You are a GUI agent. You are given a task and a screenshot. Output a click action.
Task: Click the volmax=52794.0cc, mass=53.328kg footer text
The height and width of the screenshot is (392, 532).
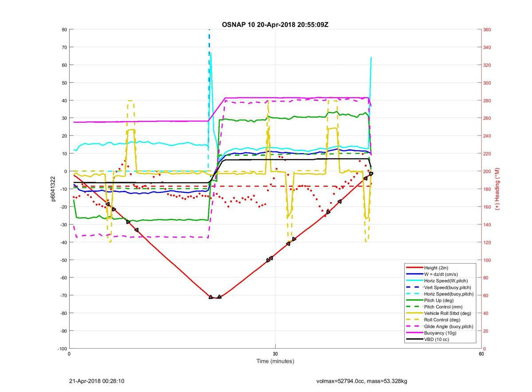pyautogui.click(x=361, y=381)
